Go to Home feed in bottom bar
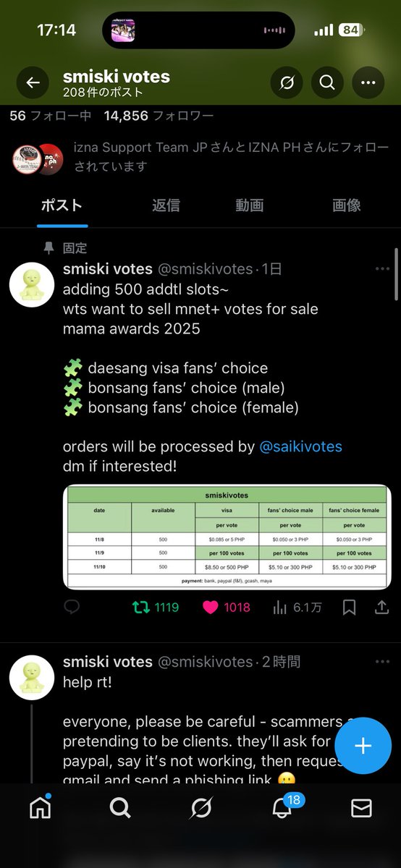 click(x=41, y=808)
